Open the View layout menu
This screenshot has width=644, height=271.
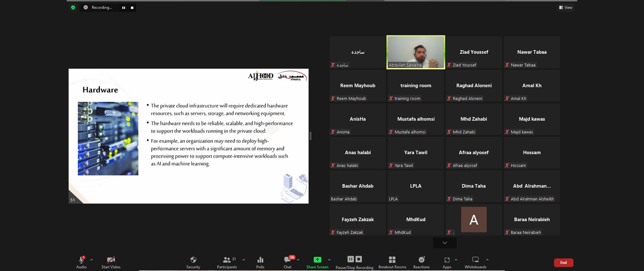(x=566, y=8)
